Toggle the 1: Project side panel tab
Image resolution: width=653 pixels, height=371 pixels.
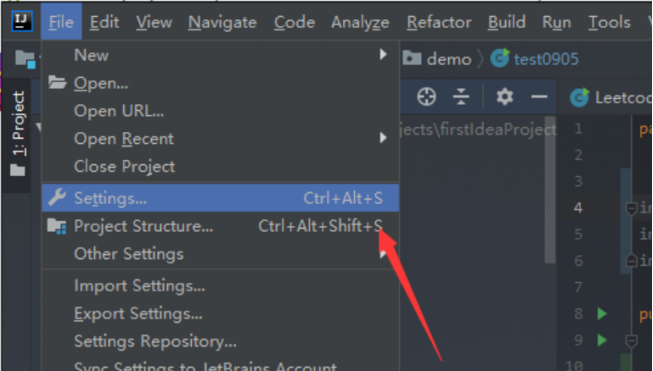click(18, 133)
